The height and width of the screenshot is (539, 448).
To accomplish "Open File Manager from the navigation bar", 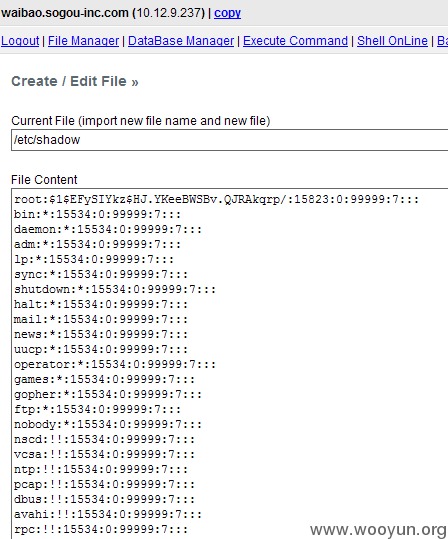I will tap(84, 41).
